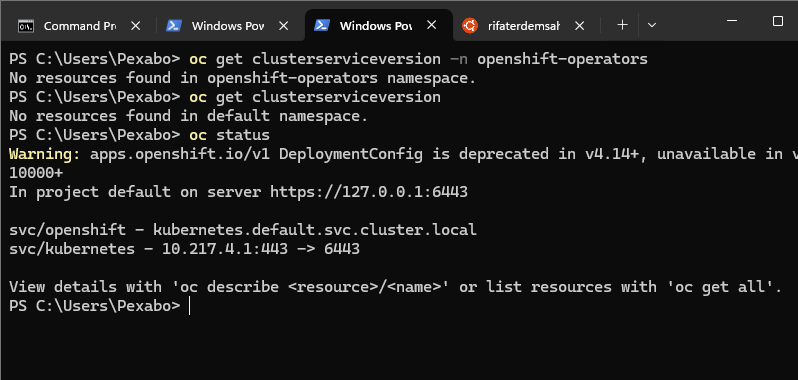Open the new tab profiles dropdown
This screenshot has width=798, height=380.
click(651, 25)
